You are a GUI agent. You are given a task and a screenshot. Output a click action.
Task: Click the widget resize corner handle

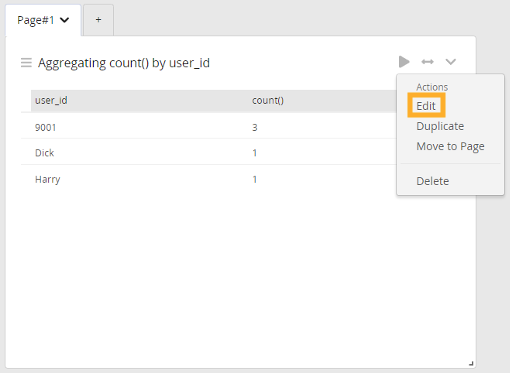click(x=471, y=363)
